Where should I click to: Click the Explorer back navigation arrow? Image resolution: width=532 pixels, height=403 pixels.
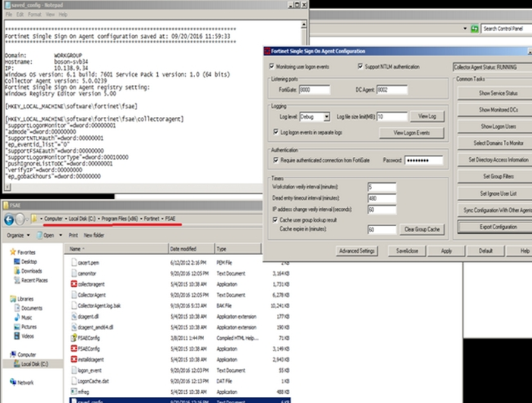click(10, 220)
